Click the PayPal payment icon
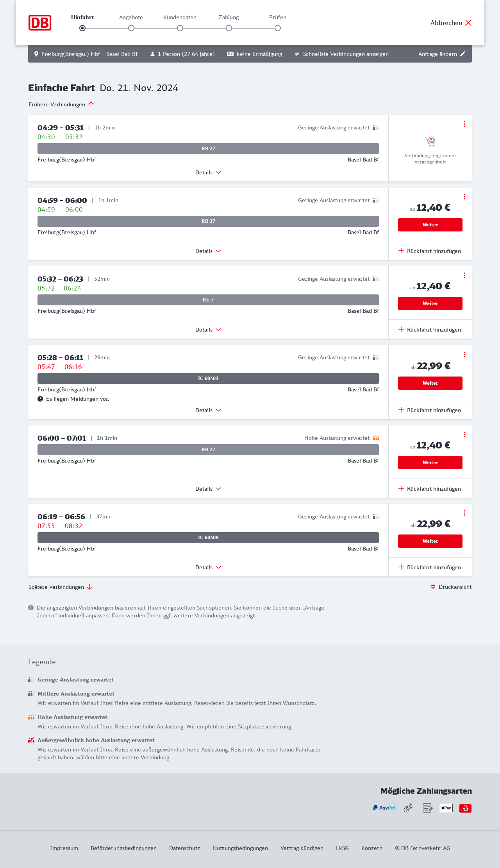The image size is (500, 868). click(384, 808)
